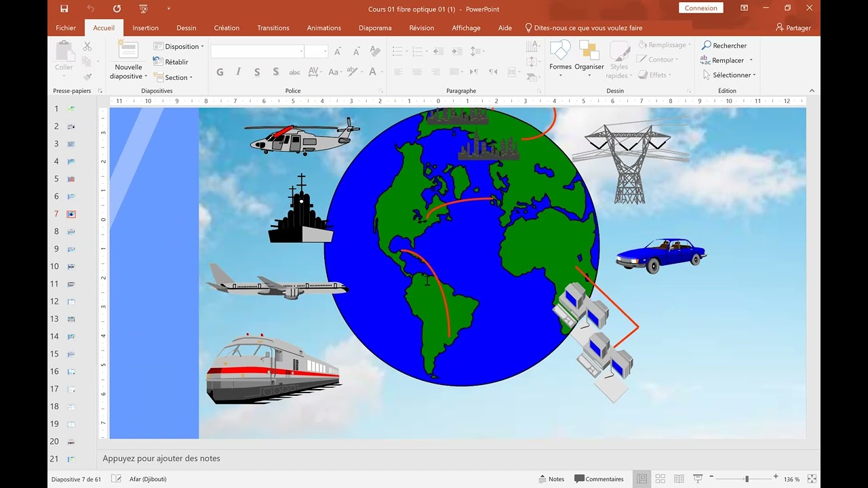Open Ribbon Display Options icon
Image resolution: width=868 pixels, height=488 pixels.
pos(744,8)
